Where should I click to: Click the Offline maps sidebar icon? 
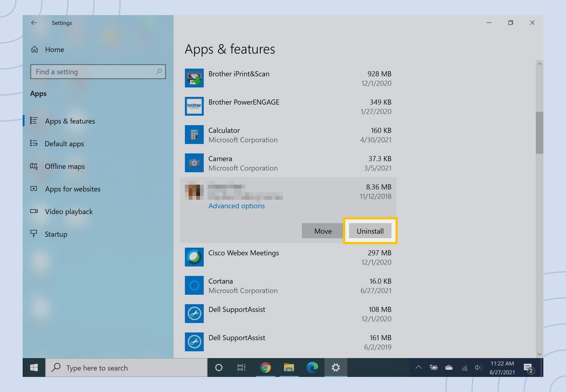pos(34,166)
